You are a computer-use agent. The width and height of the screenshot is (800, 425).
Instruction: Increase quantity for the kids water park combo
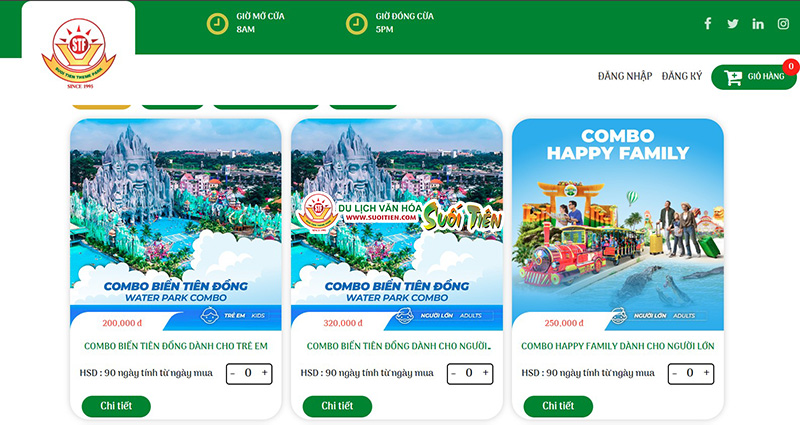[264, 373]
